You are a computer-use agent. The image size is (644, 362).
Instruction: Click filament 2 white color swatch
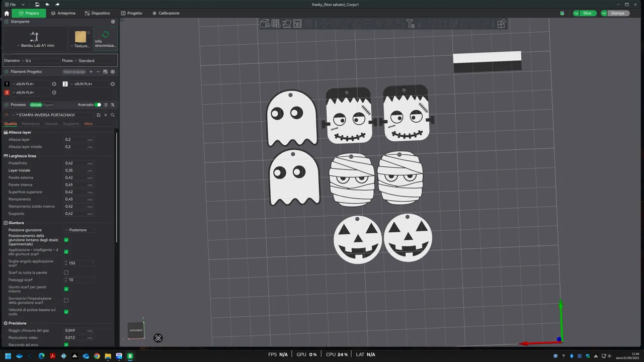coord(65,84)
